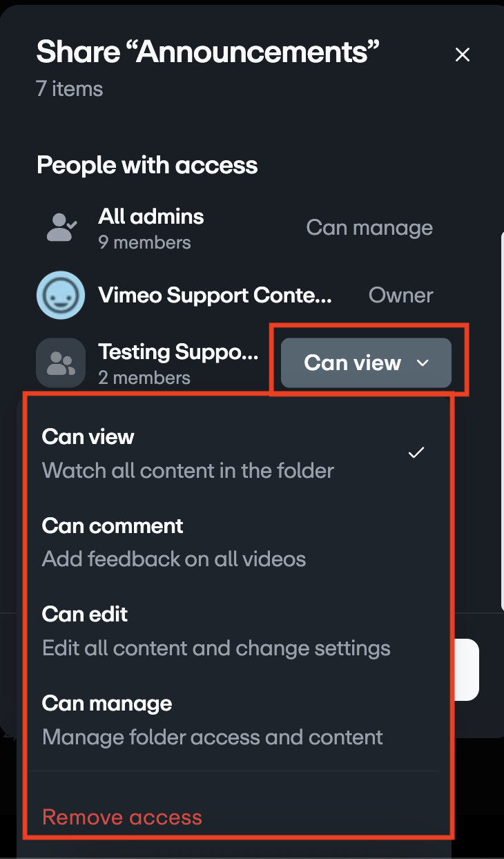Select Remove access from the menu
504x859 pixels.
[x=122, y=817]
